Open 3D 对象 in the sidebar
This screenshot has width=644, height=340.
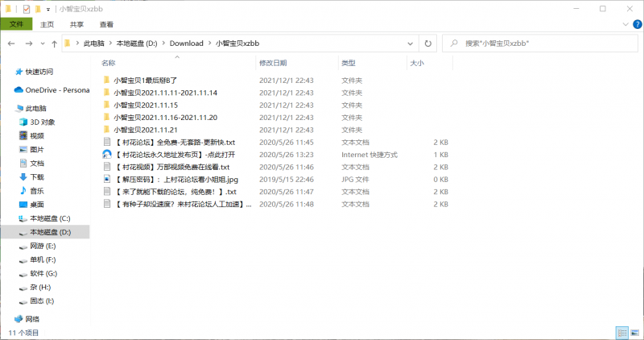(x=43, y=122)
